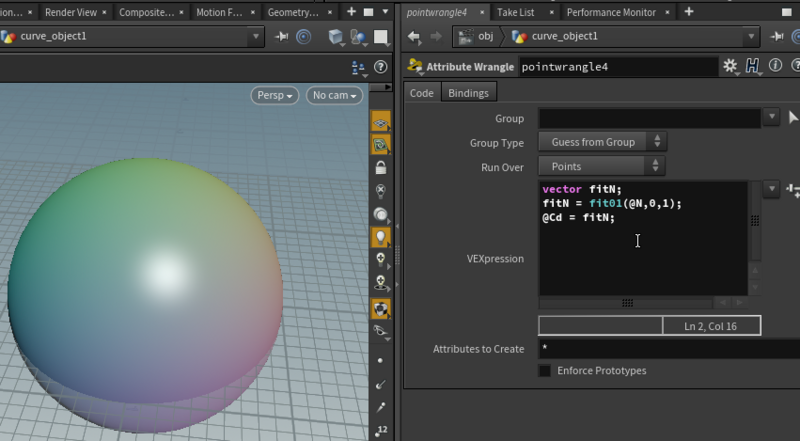Screen dimensions: 800x441
Task: Add new tab in left pane
Action: (x=351, y=12)
